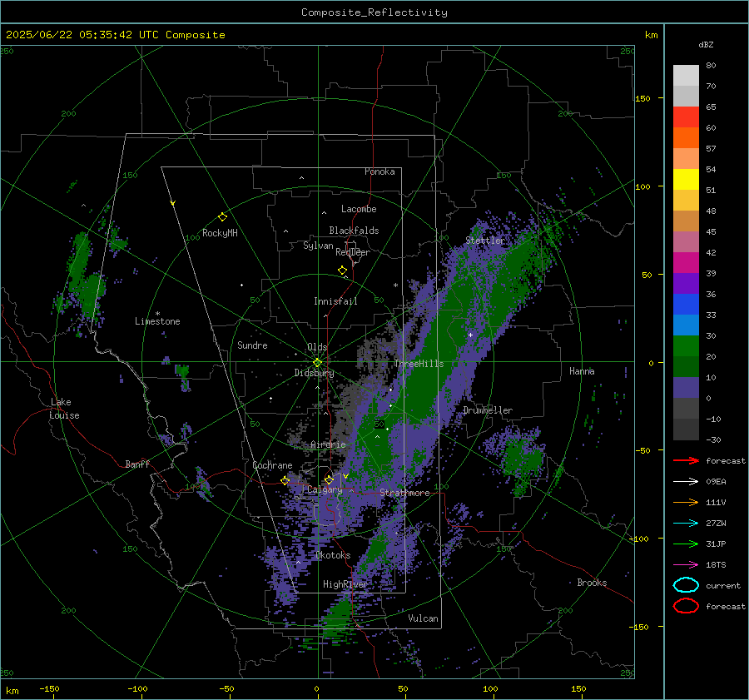
Task: Click the yellow diamond marker near RedDeer
Action: [343, 271]
